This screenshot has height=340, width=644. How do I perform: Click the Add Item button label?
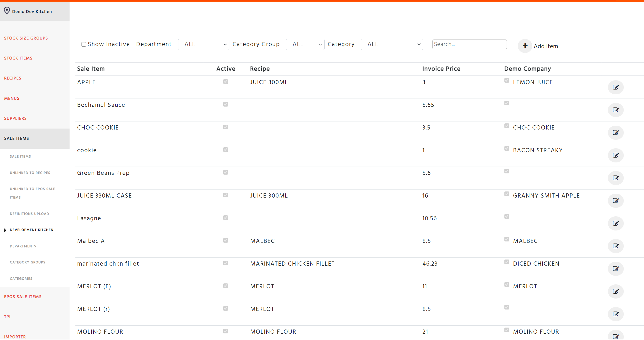(546, 46)
